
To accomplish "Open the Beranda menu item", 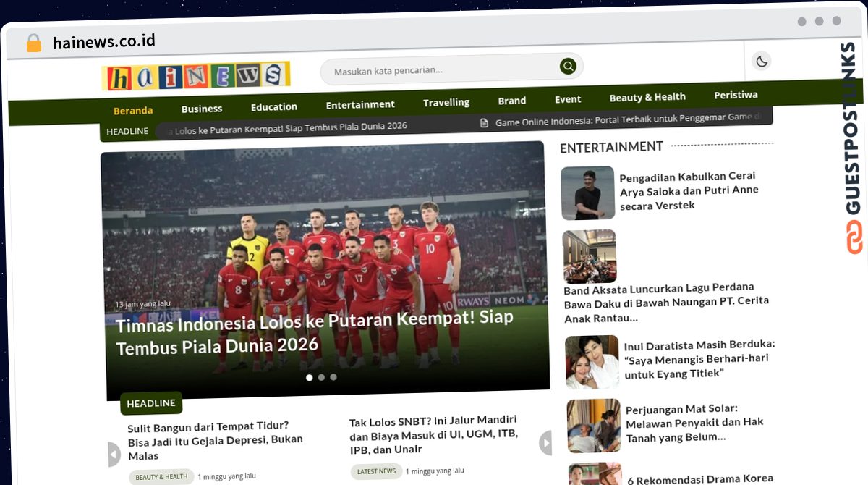I will [x=133, y=110].
